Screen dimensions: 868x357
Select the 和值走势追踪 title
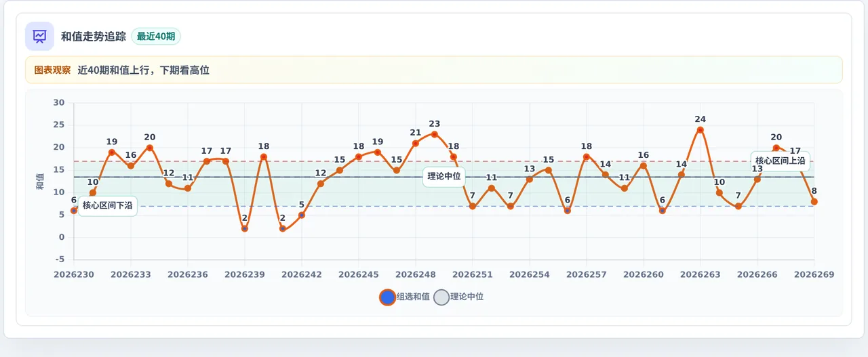pyautogui.click(x=94, y=37)
